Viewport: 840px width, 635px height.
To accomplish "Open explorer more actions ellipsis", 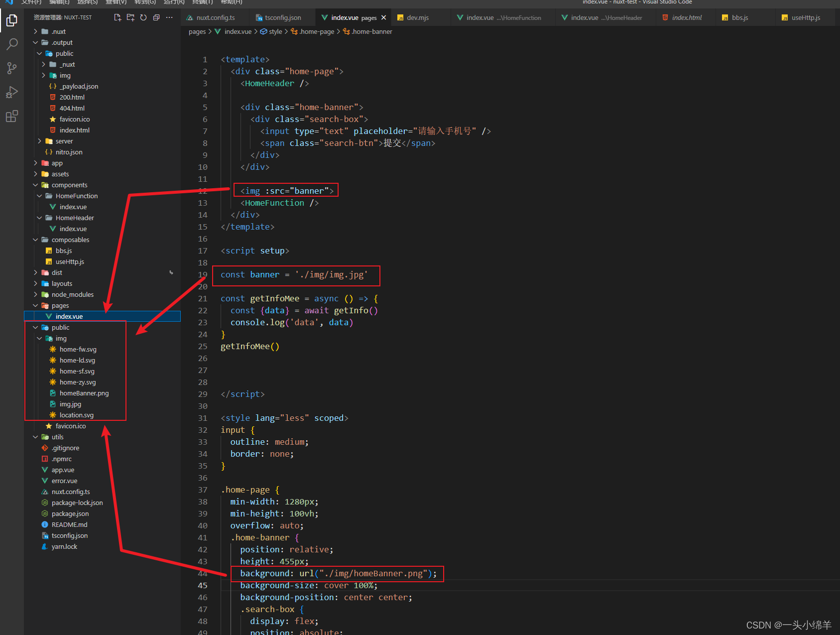I will coord(169,17).
